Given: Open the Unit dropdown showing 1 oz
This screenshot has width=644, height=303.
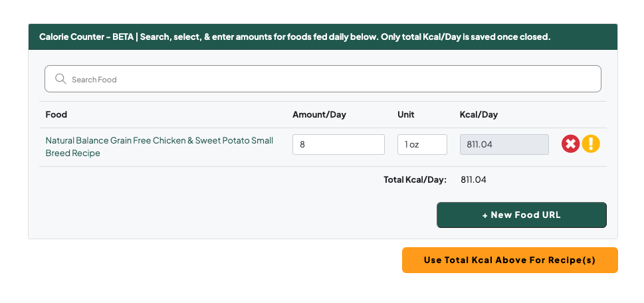Looking at the screenshot, I should pos(422,144).
